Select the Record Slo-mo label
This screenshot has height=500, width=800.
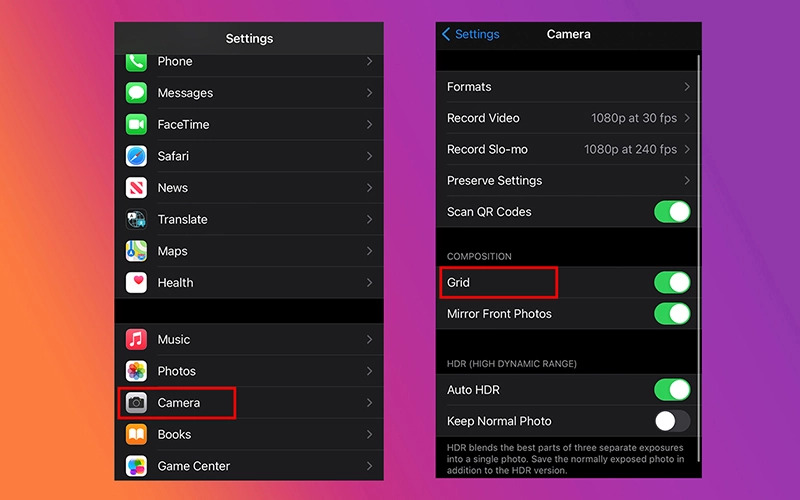487,149
